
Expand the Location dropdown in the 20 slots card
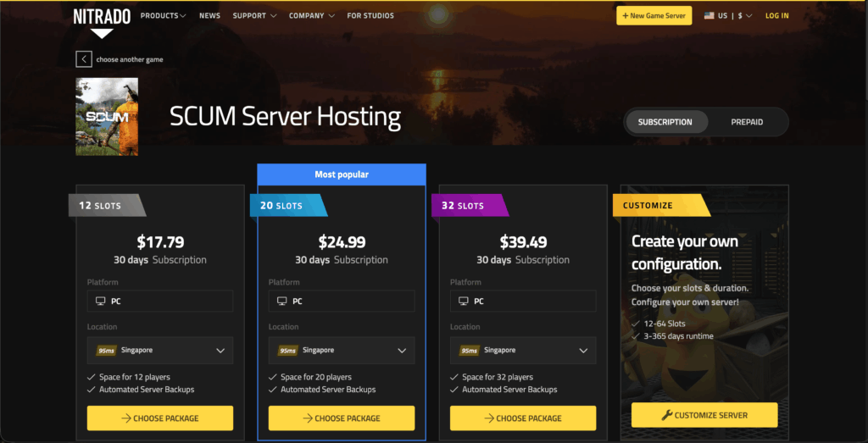coord(342,351)
